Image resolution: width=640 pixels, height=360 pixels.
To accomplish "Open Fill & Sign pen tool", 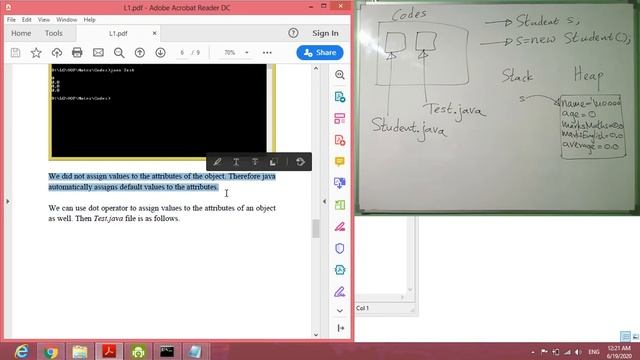I will pos(340,291).
